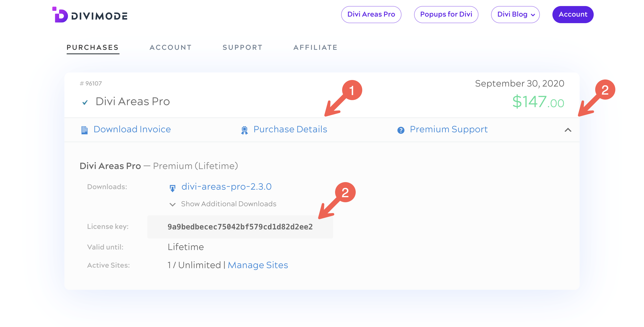This screenshot has width=644, height=327.
Task: Click the checkmark beside Divi Areas Pro
Action: click(x=85, y=102)
